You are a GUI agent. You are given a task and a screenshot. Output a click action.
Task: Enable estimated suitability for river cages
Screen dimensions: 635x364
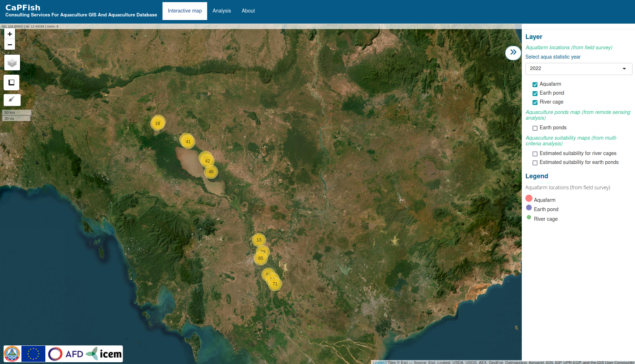[535, 154]
